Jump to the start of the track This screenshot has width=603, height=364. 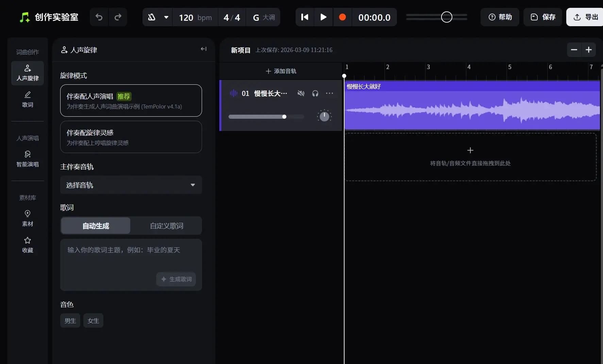point(305,17)
